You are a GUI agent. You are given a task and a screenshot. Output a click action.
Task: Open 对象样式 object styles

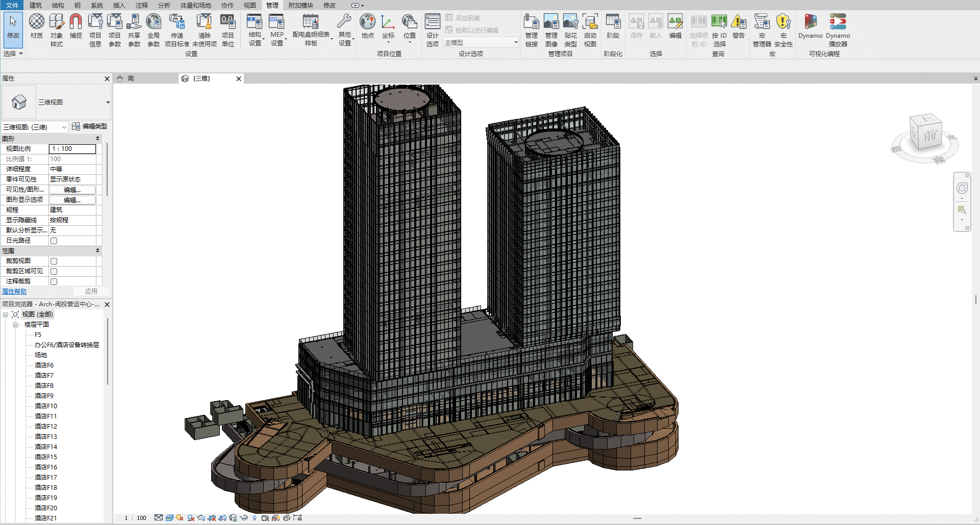tap(56, 30)
